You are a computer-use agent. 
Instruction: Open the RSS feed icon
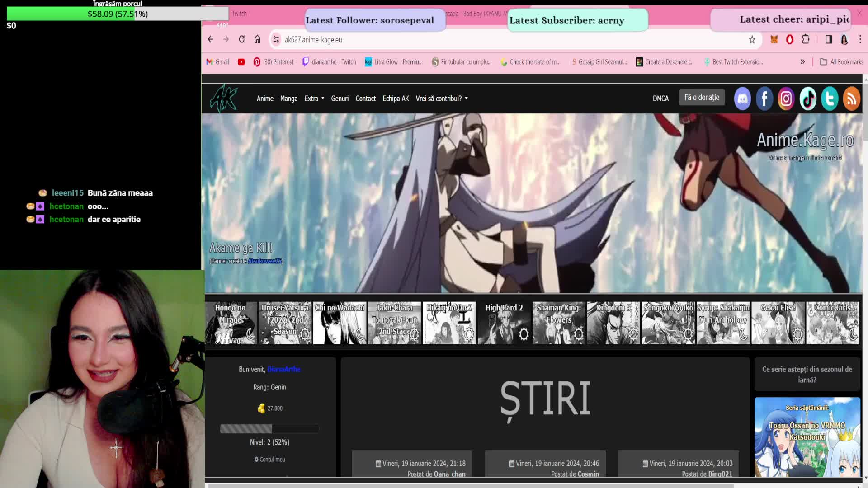click(851, 99)
